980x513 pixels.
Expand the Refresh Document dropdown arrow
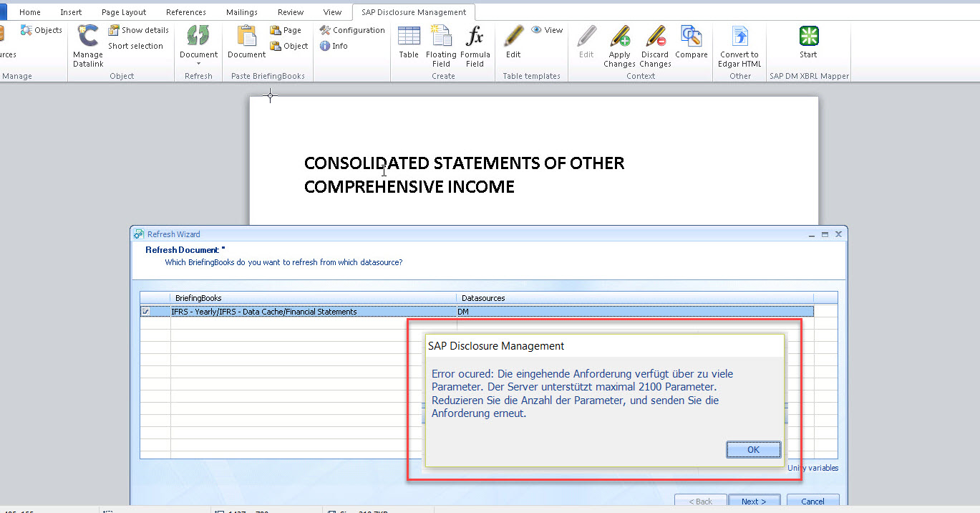click(198, 64)
